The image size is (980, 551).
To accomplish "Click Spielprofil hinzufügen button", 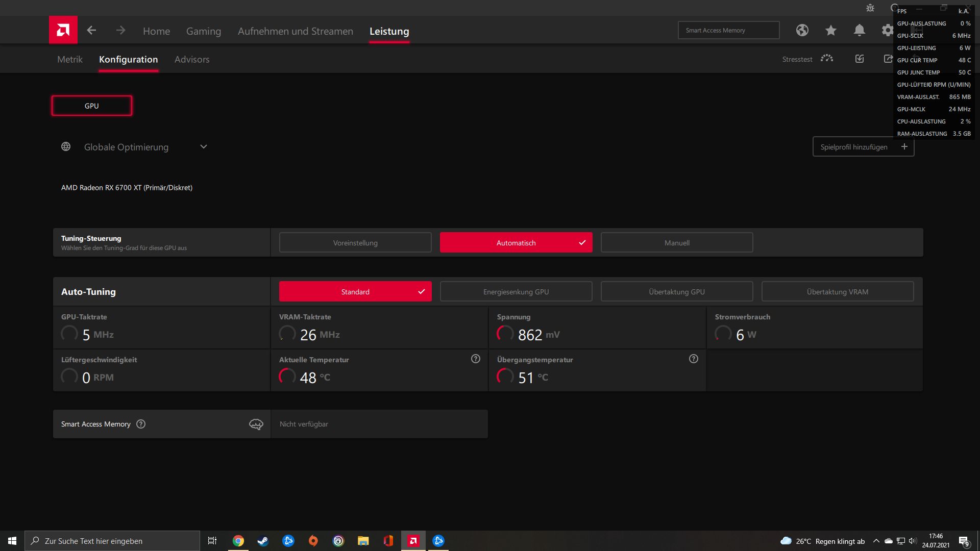I will click(x=863, y=147).
